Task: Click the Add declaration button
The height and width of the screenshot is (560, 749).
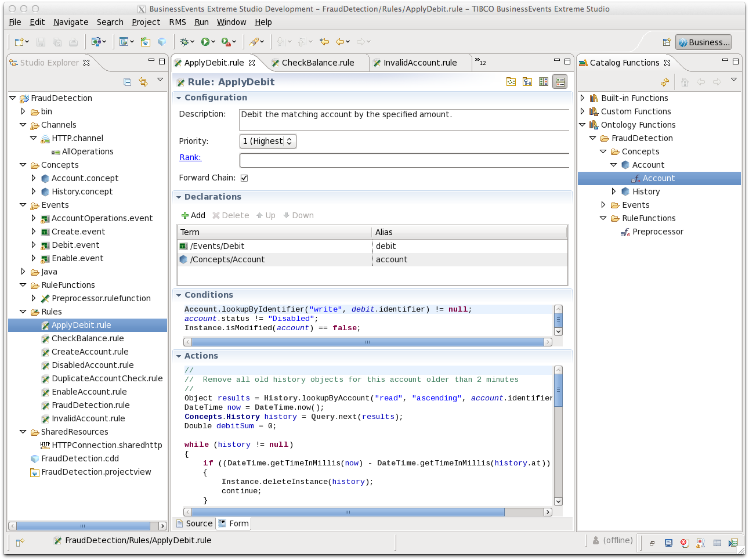Action: tap(193, 215)
